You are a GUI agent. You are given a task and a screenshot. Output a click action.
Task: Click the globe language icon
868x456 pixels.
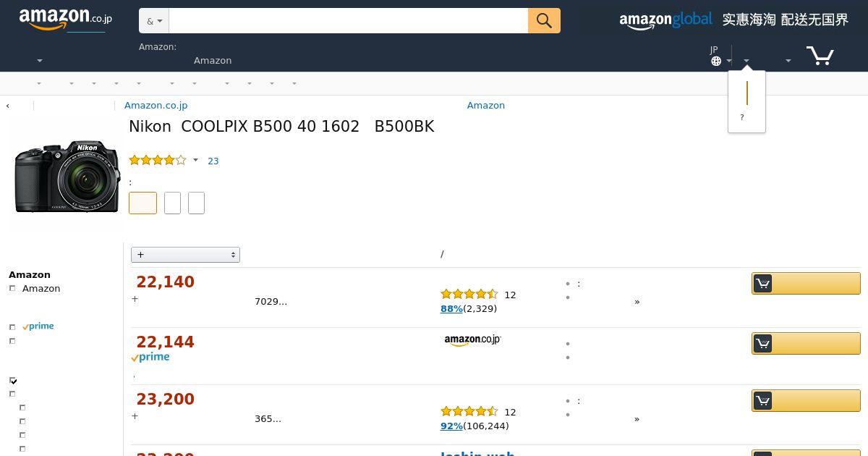[716, 61]
